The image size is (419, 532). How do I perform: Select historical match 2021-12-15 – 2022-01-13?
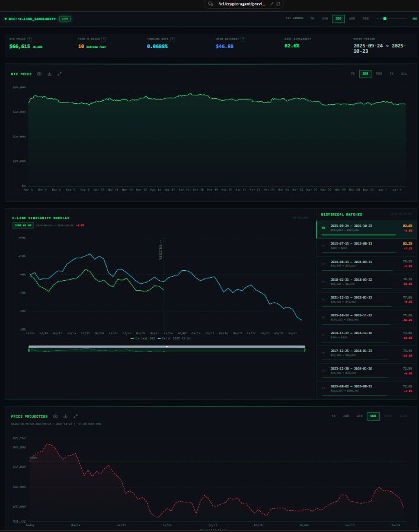tap(367, 301)
